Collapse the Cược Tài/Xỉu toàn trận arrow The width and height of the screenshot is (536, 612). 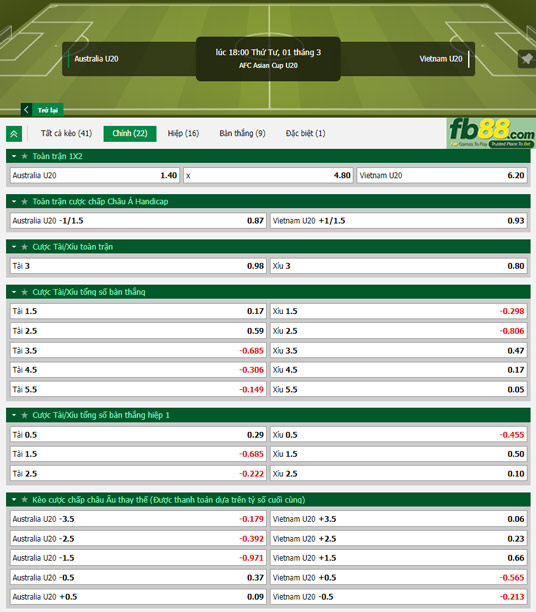pos(14,247)
